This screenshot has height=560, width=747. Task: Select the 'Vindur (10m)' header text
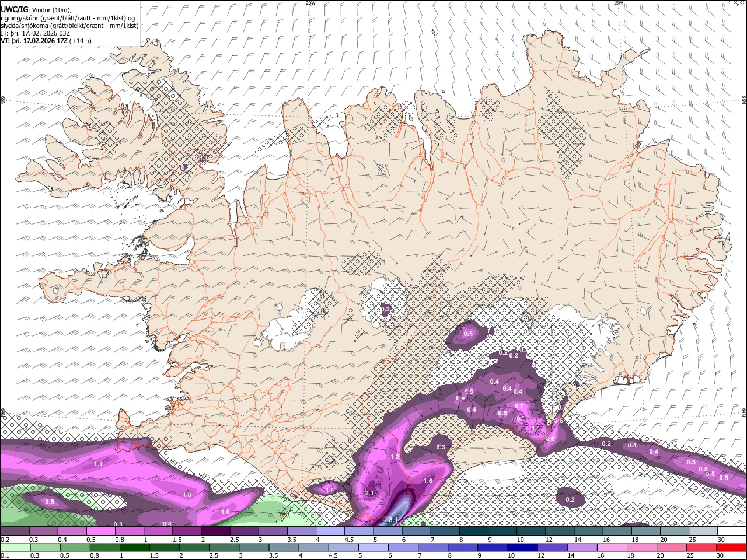point(51,9)
